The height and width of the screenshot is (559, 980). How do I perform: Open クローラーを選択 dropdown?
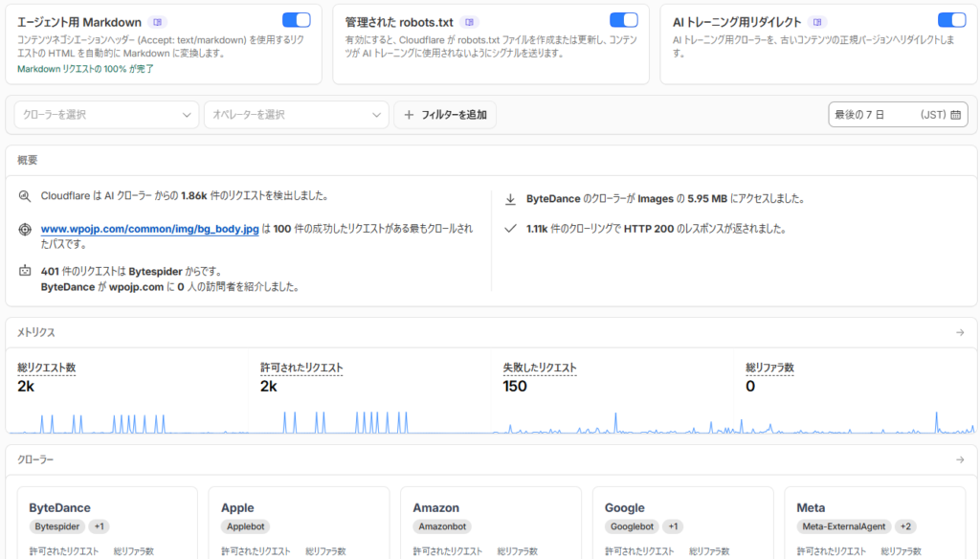[106, 115]
